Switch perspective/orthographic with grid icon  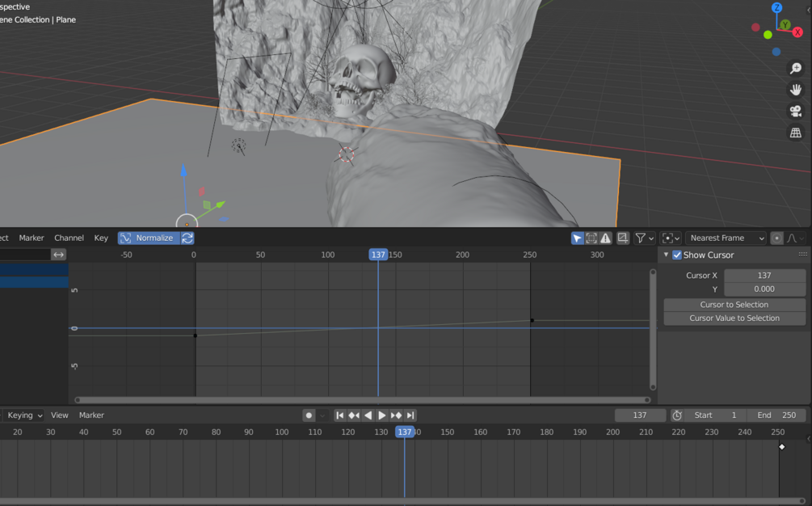tap(796, 133)
